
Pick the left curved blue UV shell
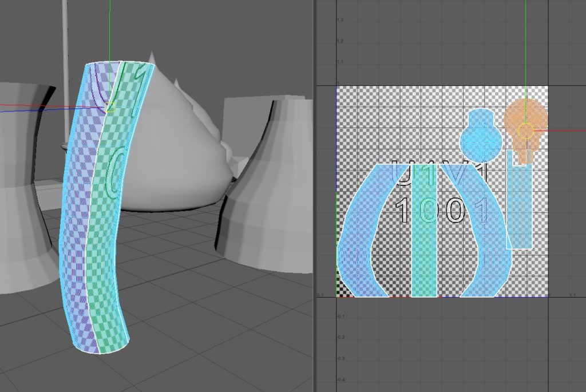361,240
